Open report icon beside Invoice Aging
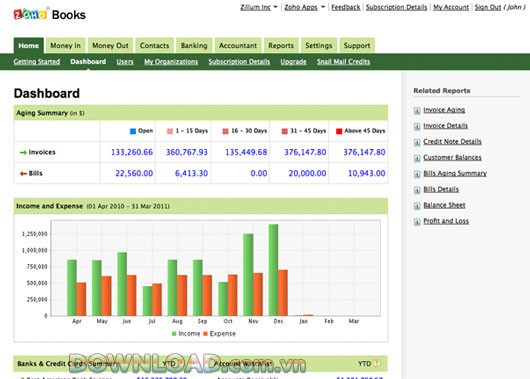The image size is (530, 379). [x=417, y=111]
